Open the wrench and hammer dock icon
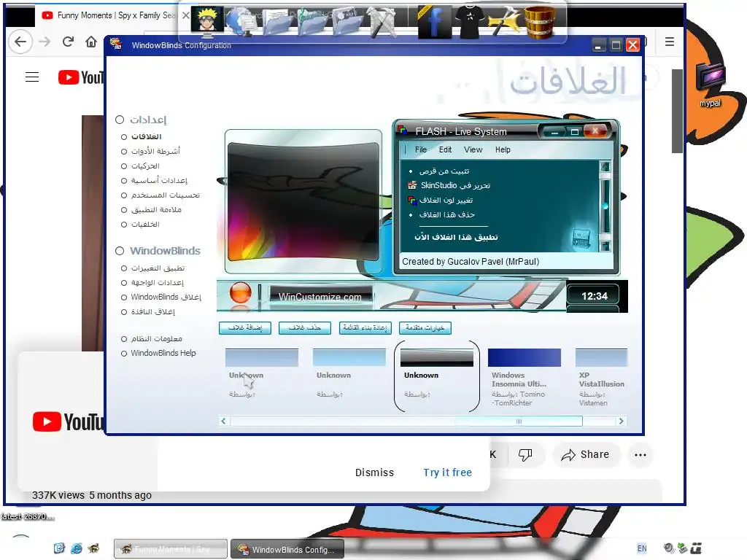The width and height of the screenshot is (747, 560). [382, 23]
